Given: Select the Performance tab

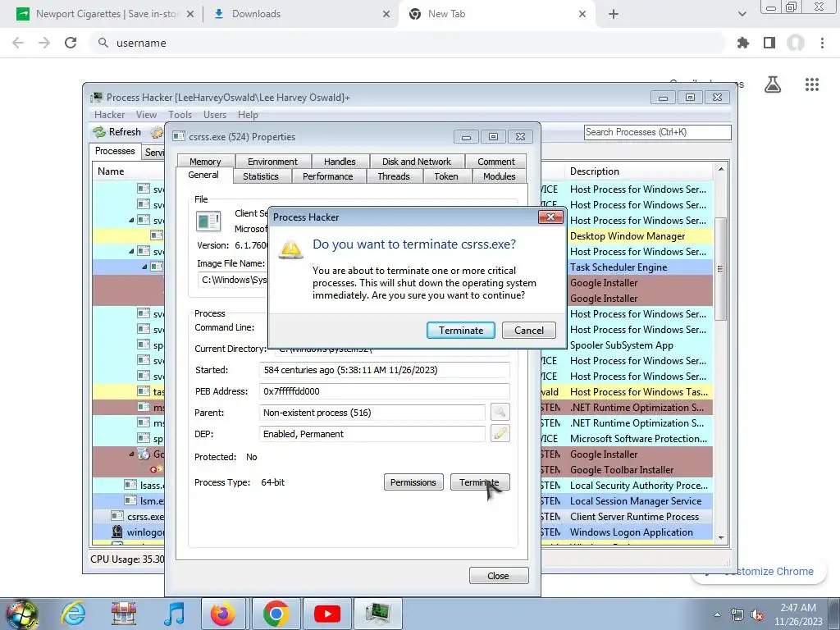Looking at the screenshot, I should coord(327,176).
